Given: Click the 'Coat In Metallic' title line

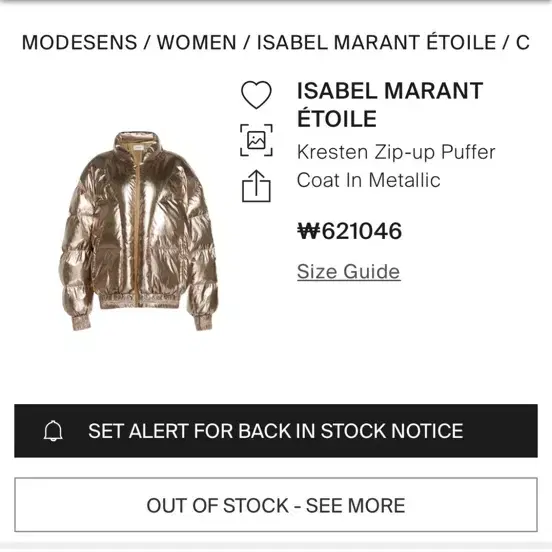Looking at the screenshot, I should tap(369, 180).
